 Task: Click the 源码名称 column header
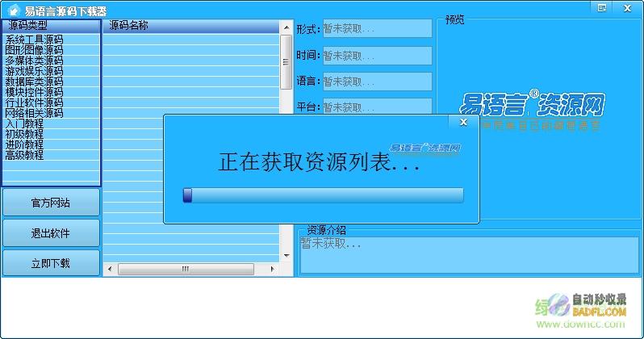click(191, 26)
